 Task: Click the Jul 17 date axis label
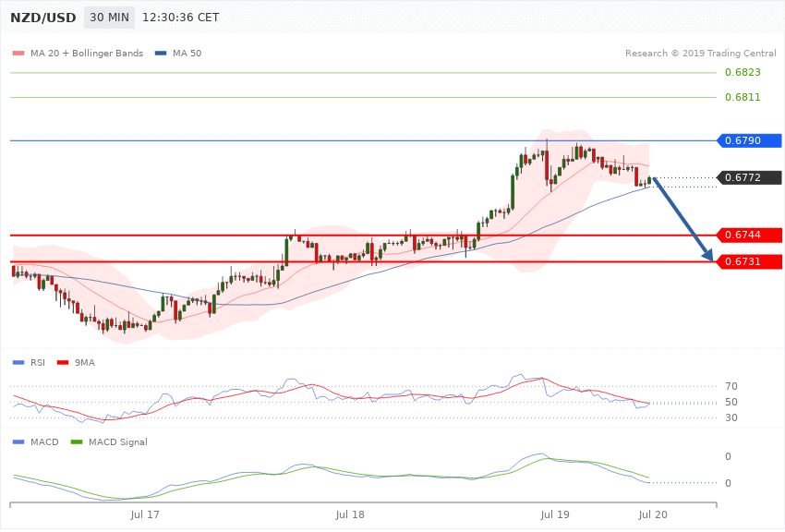tap(145, 514)
